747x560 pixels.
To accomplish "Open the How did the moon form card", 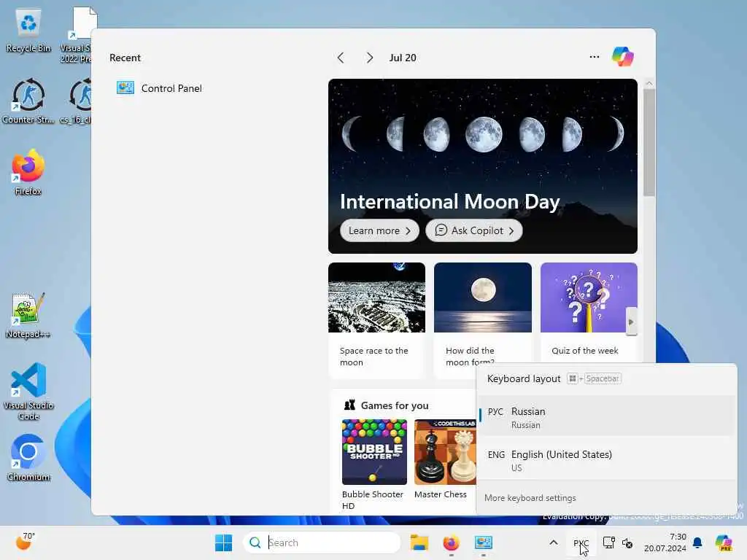I will click(483, 314).
